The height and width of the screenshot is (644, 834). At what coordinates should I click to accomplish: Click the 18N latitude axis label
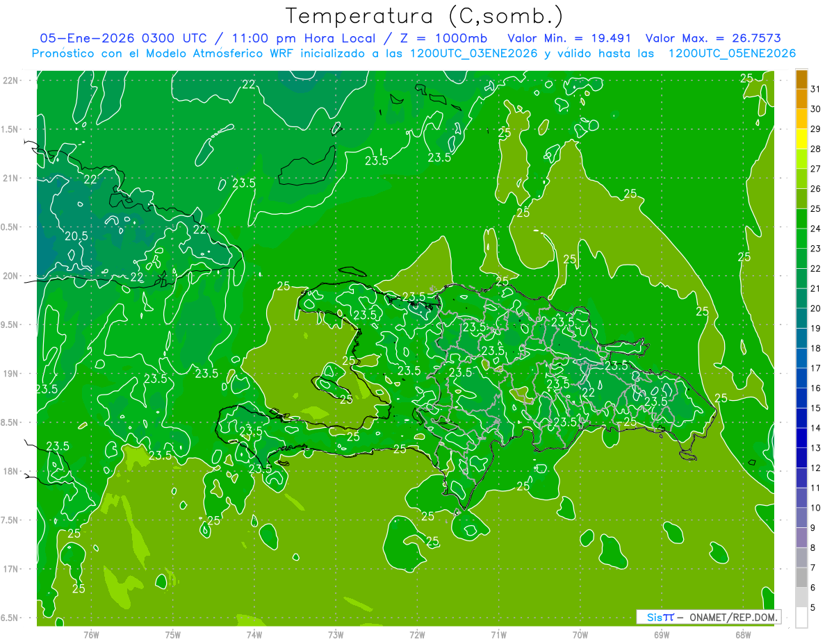pyautogui.click(x=11, y=471)
